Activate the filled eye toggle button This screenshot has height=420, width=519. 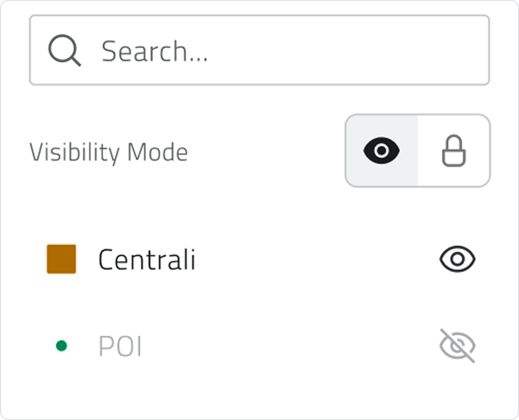[381, 150]
